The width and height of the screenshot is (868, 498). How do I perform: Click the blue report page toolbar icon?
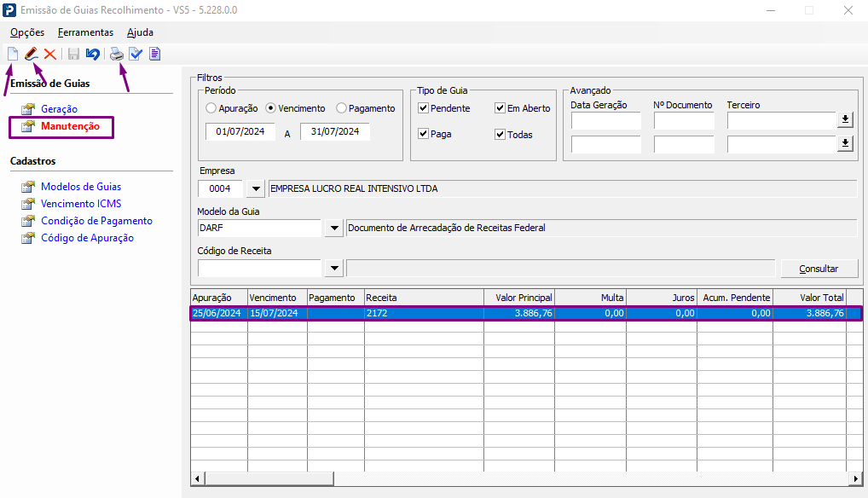tap(154, 54)
